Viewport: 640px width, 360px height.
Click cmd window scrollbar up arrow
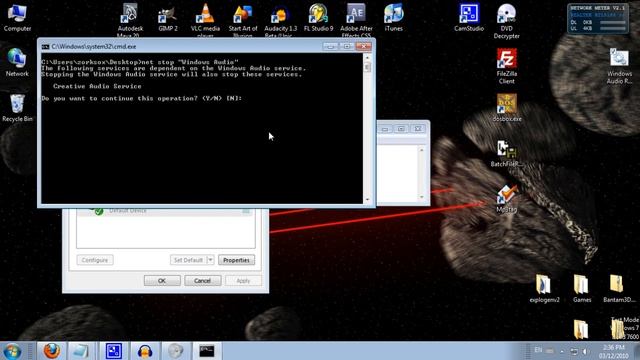[367, 58]
